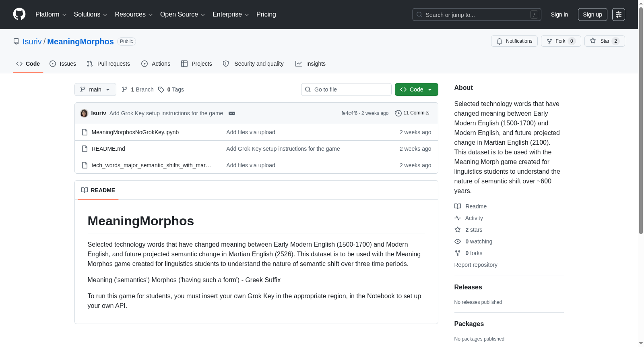644x347 pixels.
Task: Click the commit history clock icon
Action: [398, 113]
